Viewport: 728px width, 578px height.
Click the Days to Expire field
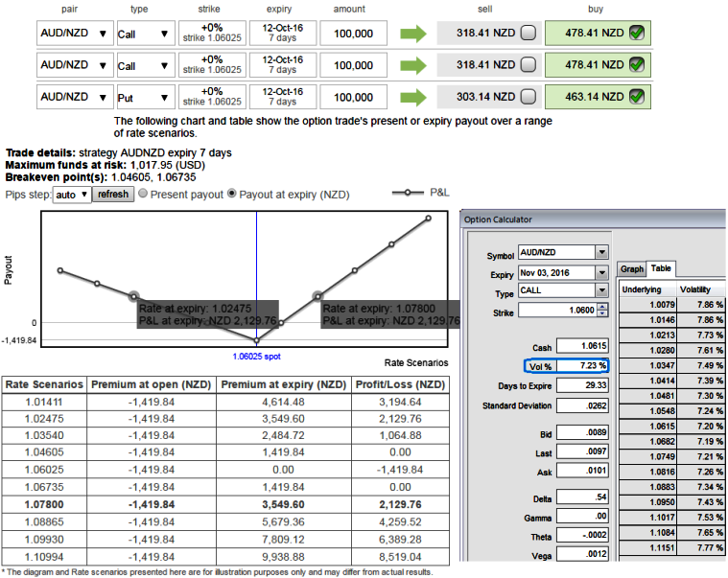(x=582, y=386)
